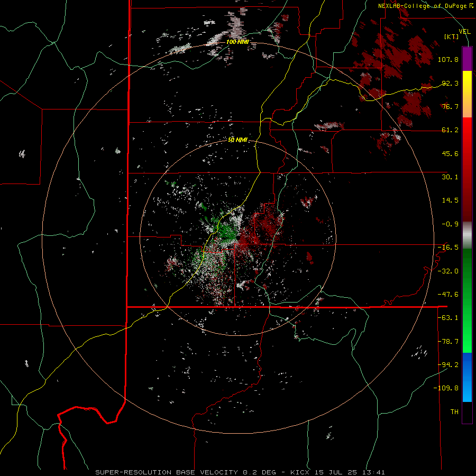Viewport: 476px width, 476px height.
Task: Select the 107.8 legend value
Action: click(448, 59)
